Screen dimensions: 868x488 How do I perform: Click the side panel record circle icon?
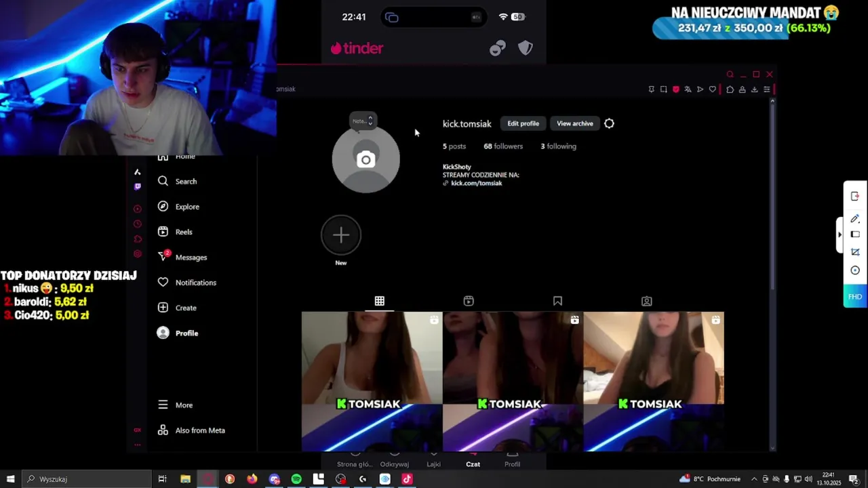tap(855, 270)
